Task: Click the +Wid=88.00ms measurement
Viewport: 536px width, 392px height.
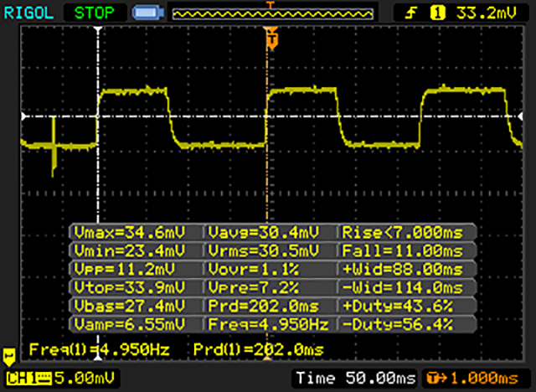Action: (402, 270)
